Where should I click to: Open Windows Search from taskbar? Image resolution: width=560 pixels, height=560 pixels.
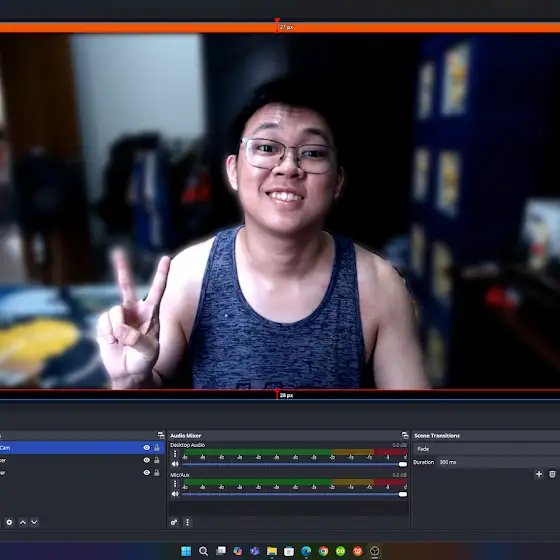[203, 551]
